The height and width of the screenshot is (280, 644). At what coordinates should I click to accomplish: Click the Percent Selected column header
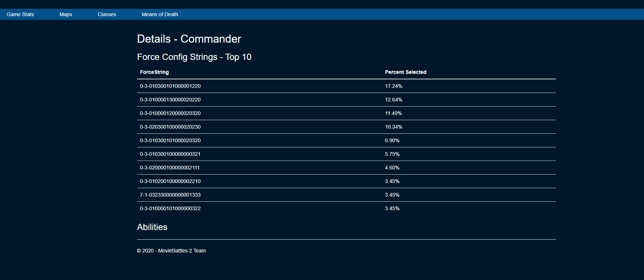point(406,72)
